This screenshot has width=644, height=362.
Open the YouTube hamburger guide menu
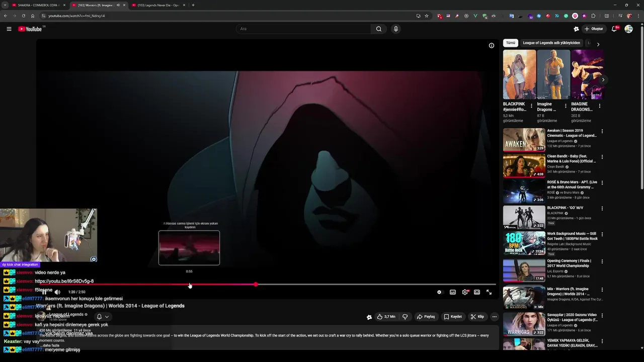pyautogui.click(x=9, y=29)
